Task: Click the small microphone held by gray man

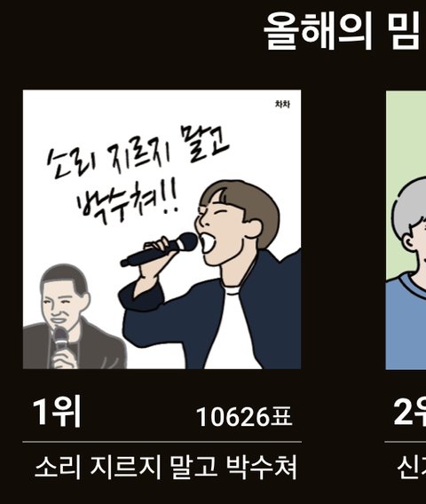Action: click(x=60, y=341)
